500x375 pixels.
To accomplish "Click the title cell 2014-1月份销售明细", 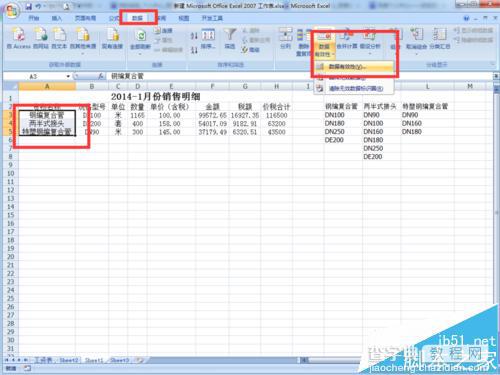I will coord(155,97).
